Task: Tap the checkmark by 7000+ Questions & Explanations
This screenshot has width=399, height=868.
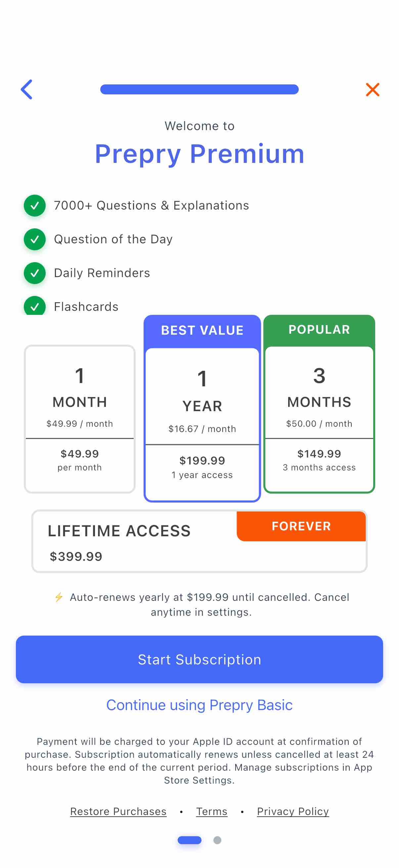Action: tap(35, 206)
